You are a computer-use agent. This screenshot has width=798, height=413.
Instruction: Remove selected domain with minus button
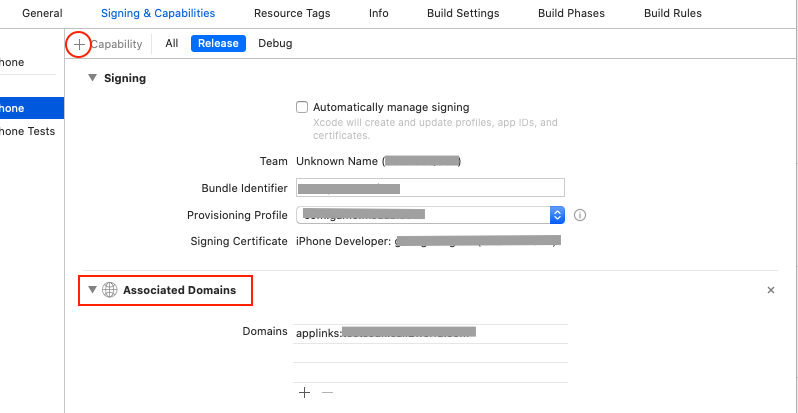(x=327, y=393)
